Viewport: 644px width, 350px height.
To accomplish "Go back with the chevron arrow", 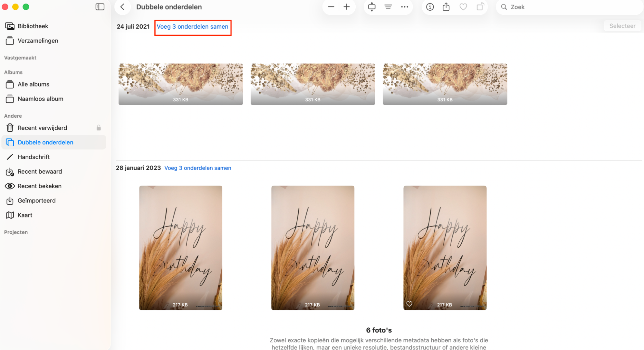I will pyautogui.click(x=122, y=7).
